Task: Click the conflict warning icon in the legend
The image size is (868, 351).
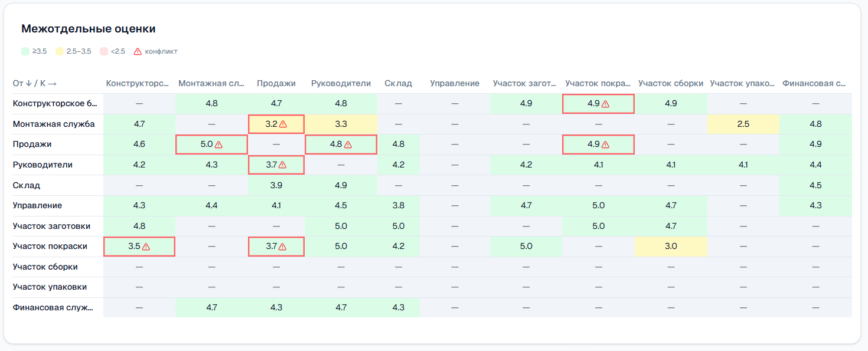Action: pyautogui.click(x=138, y=51)
